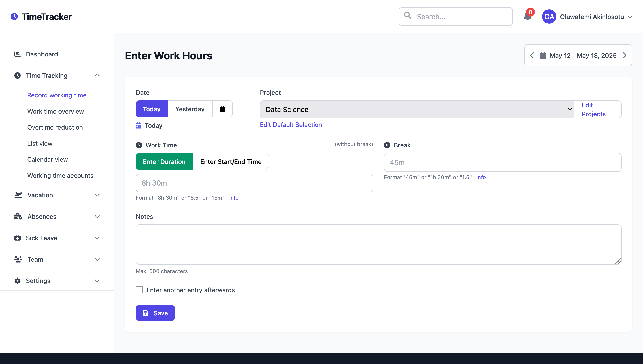This screenshot has width=643, height=364.
Task: Expand the Team menu
Action: [x=97, y=259]
